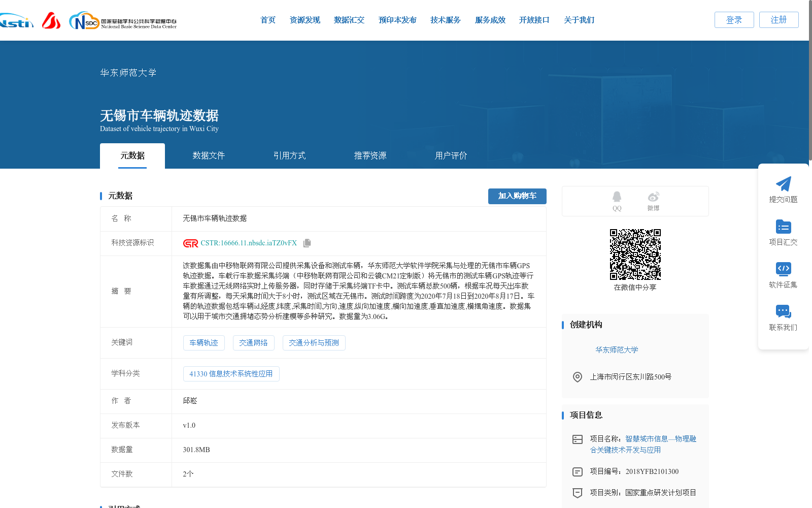The image size is (812, 508).
Task: Click the 华东师范大学 banner heading
Action: [x=128, y=73]
